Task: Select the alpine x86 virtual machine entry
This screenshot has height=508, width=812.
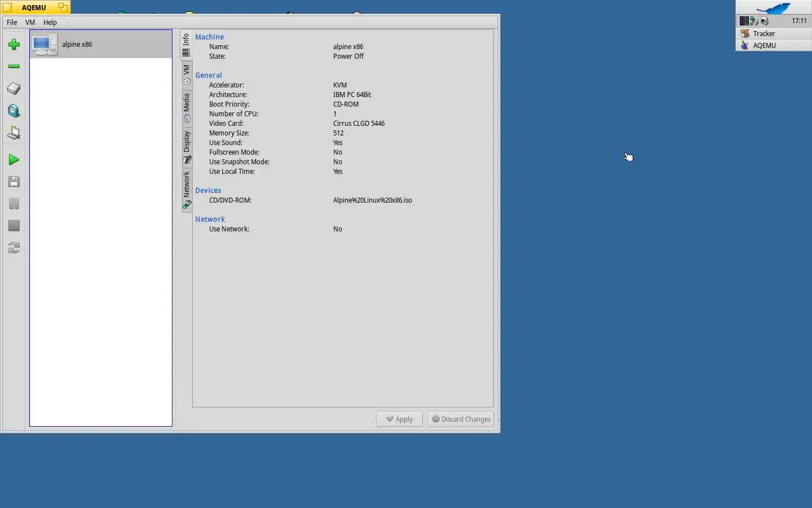Action: click(101, 44)
